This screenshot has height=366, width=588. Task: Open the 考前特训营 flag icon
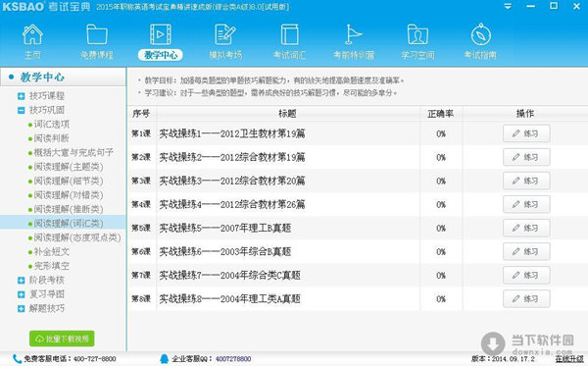coord(354,35)
